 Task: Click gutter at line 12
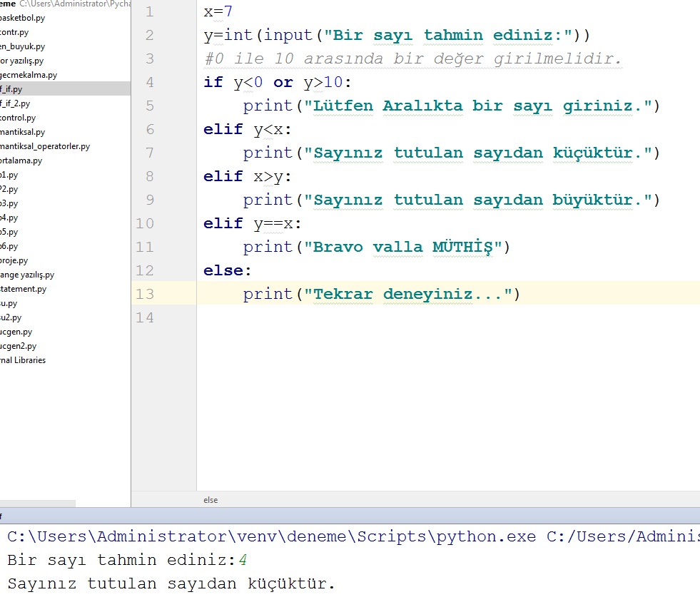coord(145,270)
